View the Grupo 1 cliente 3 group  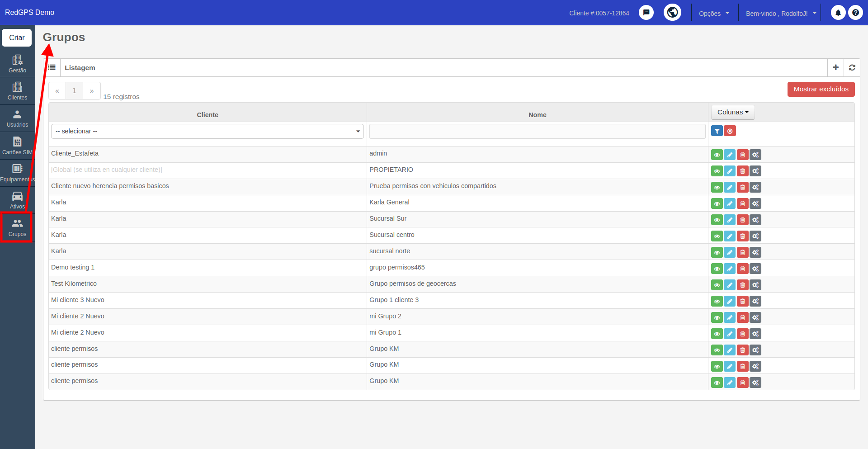(x=717, y=301)
